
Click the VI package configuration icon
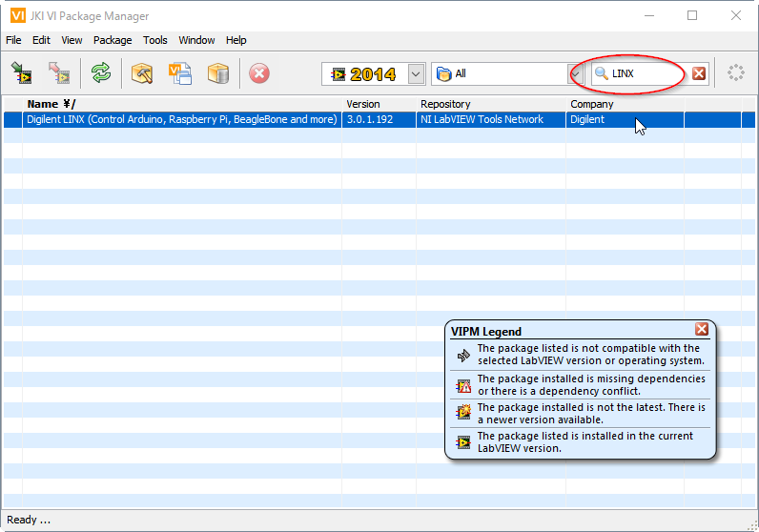pyautogui.click(x=180, y=73)
